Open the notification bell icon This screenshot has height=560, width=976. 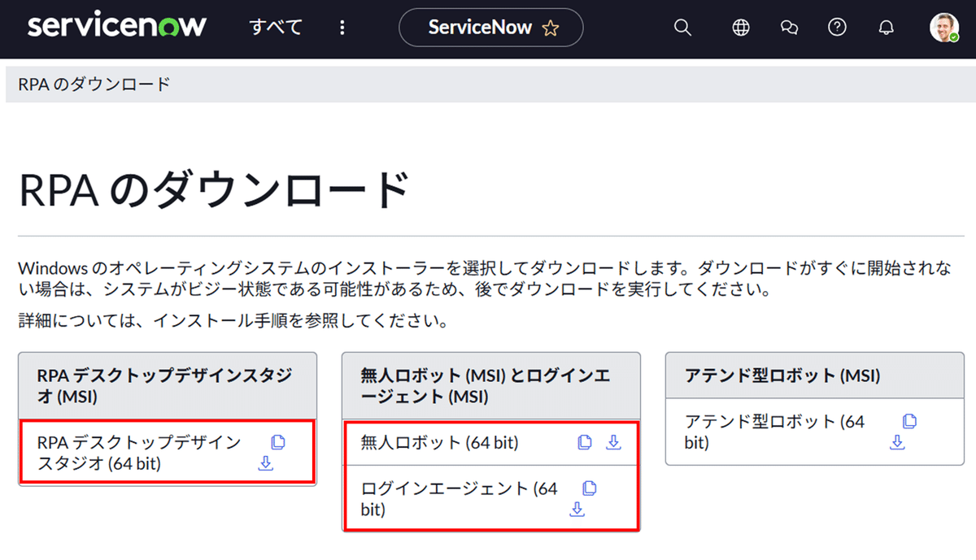click(x=886, y=27)
